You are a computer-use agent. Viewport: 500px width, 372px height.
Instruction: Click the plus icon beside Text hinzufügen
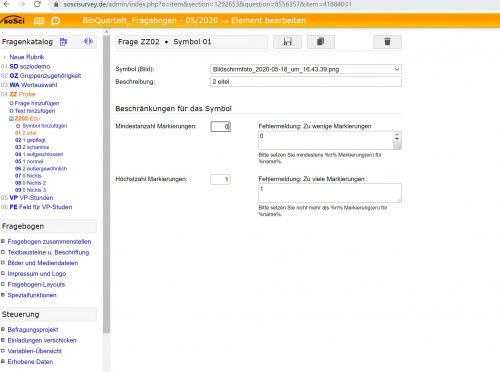click(x=11, y=111)
